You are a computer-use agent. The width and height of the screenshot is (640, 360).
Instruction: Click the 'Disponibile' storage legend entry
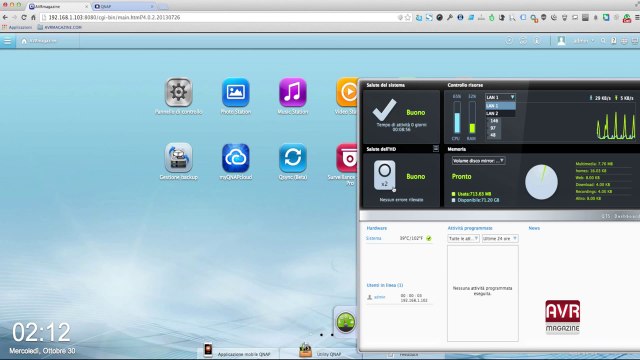pos(475,200)
